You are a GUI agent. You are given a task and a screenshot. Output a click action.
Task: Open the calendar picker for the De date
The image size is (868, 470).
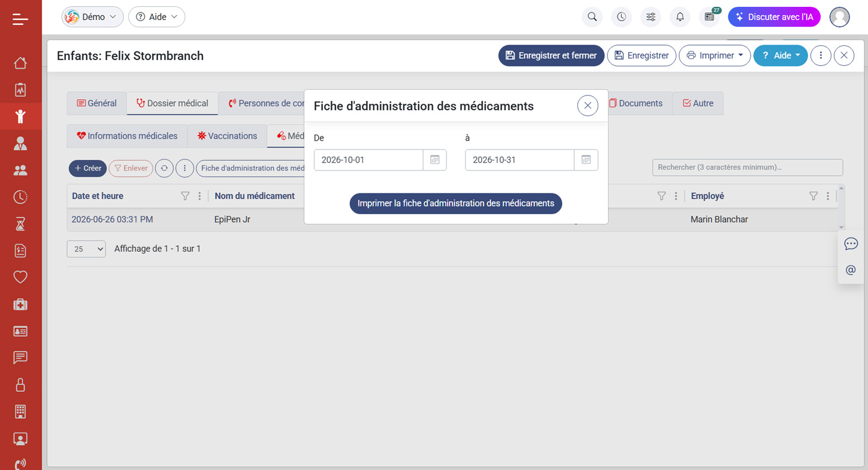[x=435, y=160]
